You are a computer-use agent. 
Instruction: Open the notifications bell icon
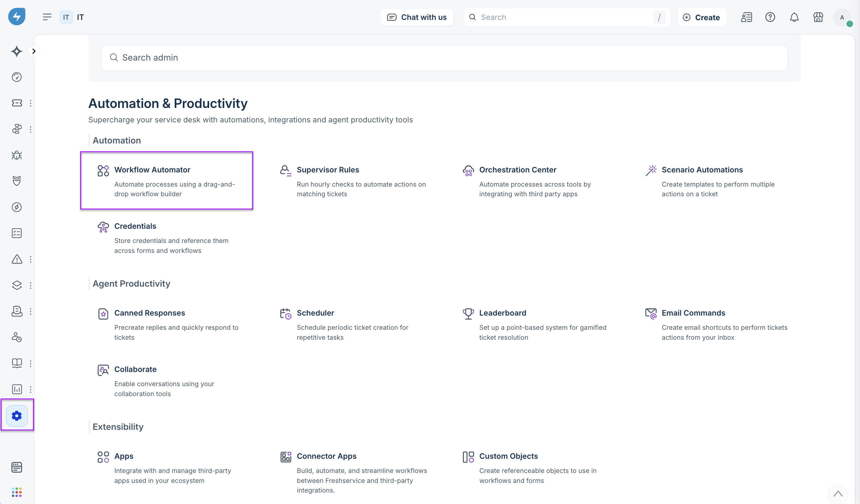point(794,17)
